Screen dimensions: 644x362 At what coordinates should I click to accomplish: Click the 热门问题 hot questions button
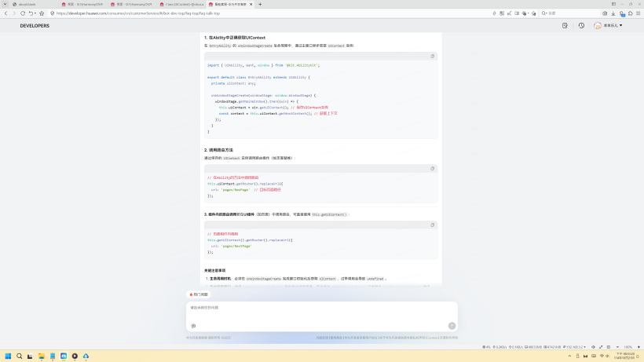click(x=199, y=294)
